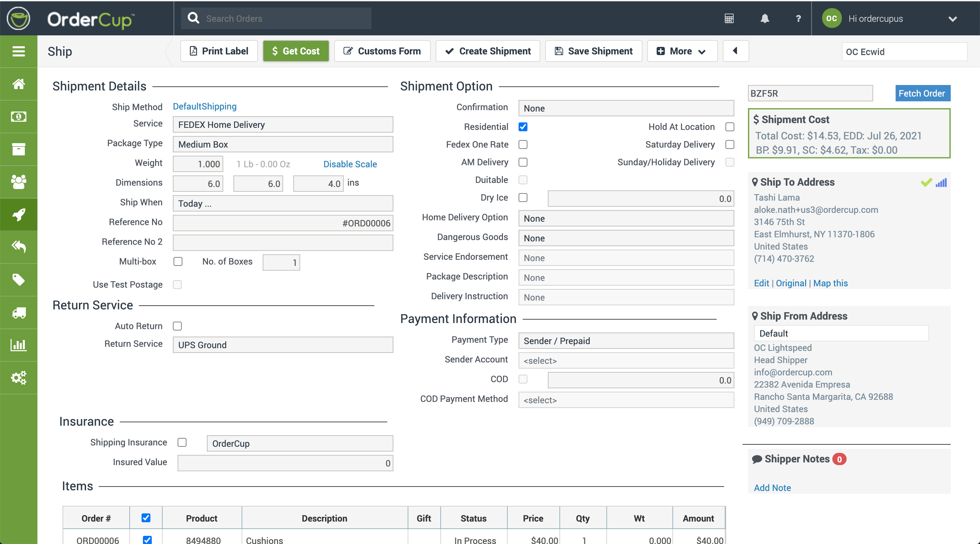This screenshot has height=544, width=980.
Task: Check the Dry Ice checkbox
Action: [523, 198]
